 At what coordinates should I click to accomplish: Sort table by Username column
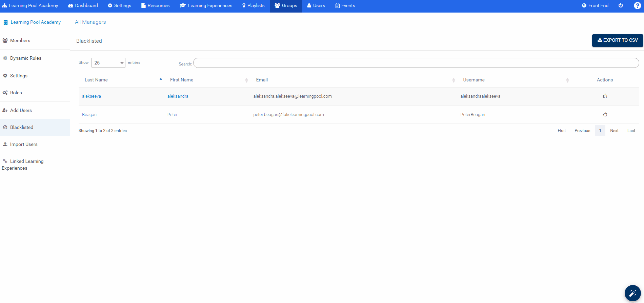pyautogui.click(x=474, y=80)
